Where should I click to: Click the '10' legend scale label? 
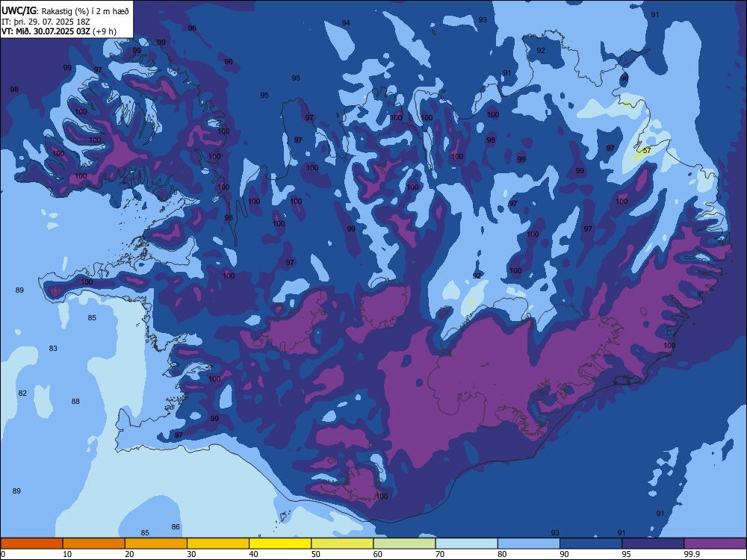(x=67, y=554)
